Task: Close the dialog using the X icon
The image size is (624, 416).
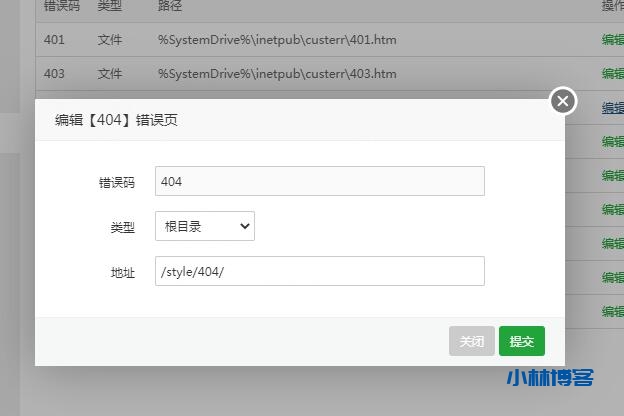Action: click(563, 101)
